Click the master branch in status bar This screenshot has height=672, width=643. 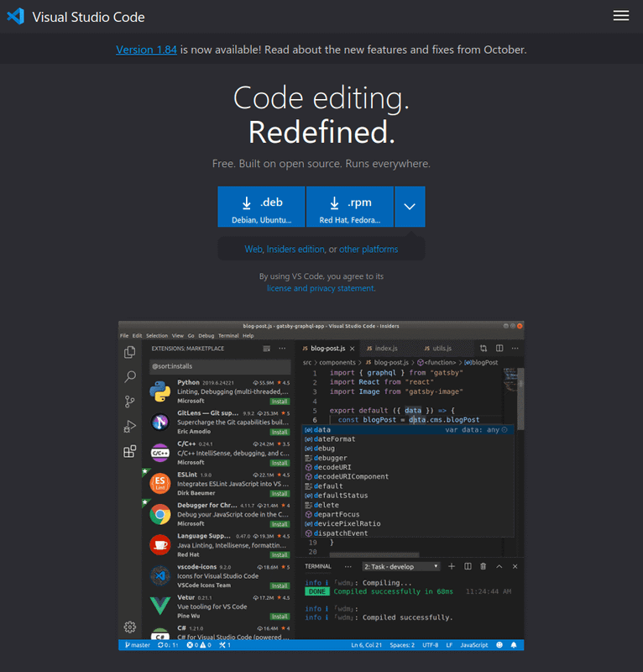(x=138, y=645)
